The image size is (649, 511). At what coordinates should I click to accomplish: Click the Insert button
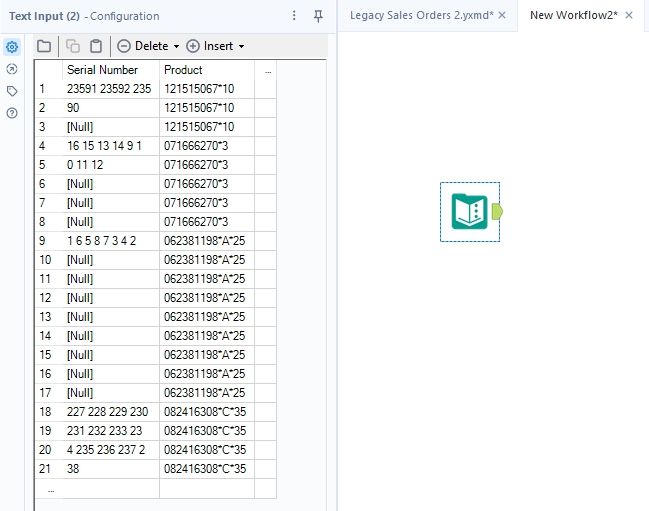[x=210, y=46]
